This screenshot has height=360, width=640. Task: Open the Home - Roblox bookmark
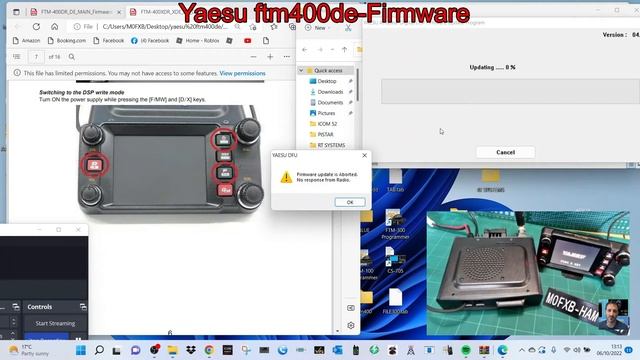(198, 41)
